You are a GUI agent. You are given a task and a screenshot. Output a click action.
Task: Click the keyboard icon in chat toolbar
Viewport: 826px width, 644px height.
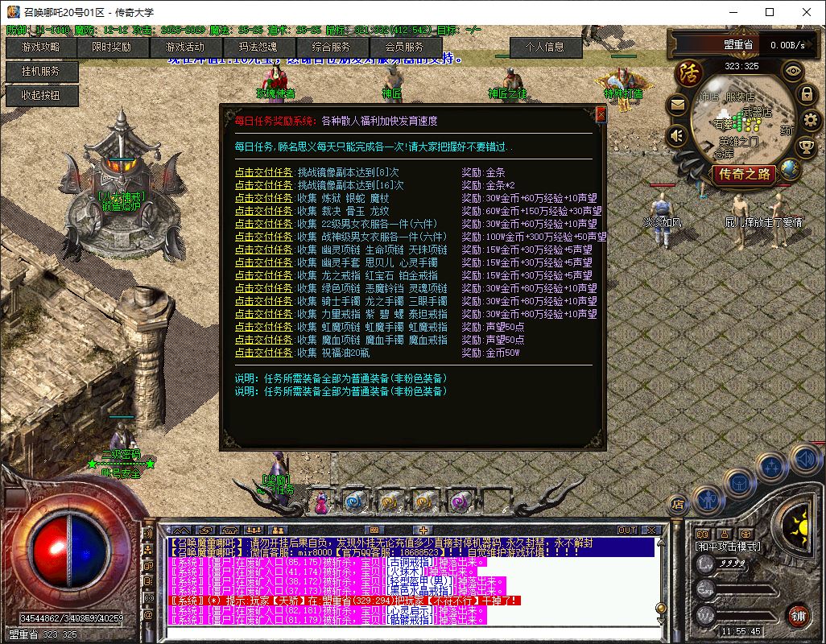click(x=374, y=530)
